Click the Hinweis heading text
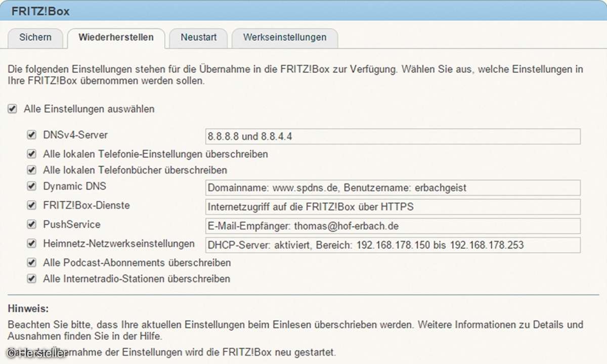The image size is (607, 364). tap(28, 308)
